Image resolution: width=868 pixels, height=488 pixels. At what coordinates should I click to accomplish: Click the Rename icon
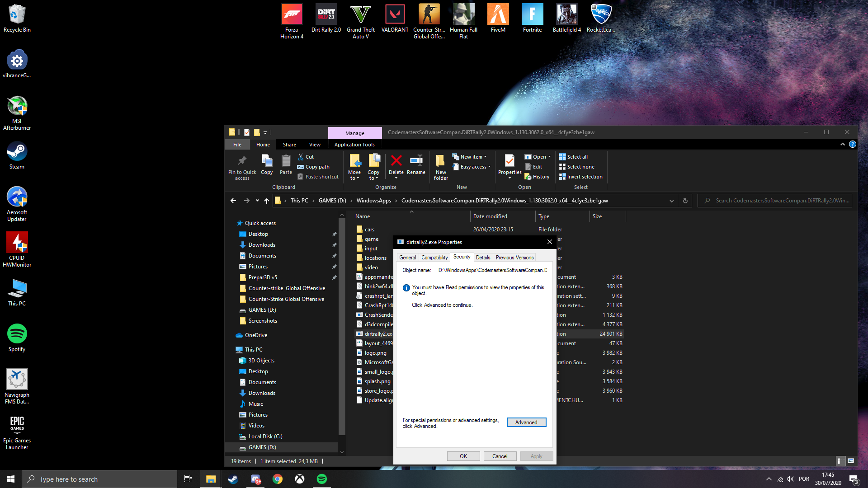416,160
